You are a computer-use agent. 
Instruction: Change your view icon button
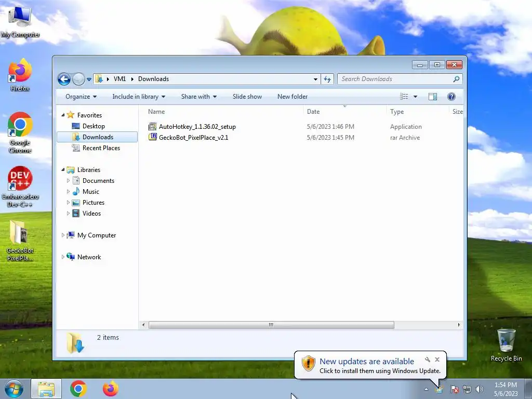[404, 97]
